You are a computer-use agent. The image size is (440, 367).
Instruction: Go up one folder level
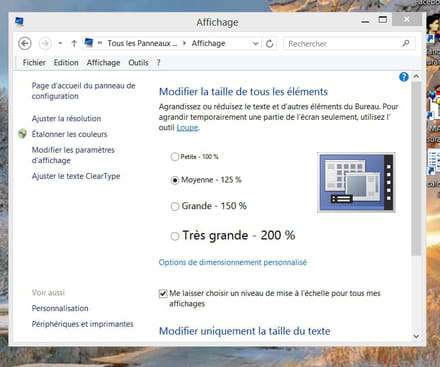tap(74, 43)
